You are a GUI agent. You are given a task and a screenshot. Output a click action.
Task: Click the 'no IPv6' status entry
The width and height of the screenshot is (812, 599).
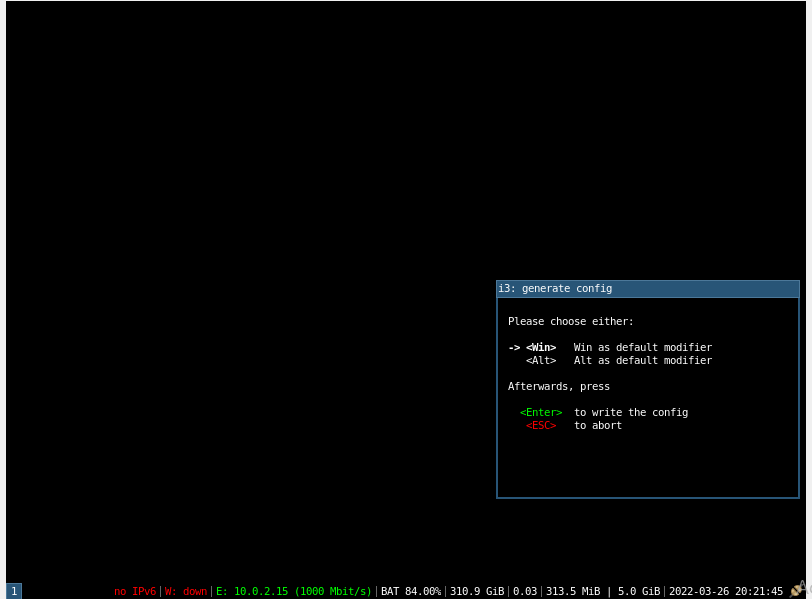[x=135, y=591]
